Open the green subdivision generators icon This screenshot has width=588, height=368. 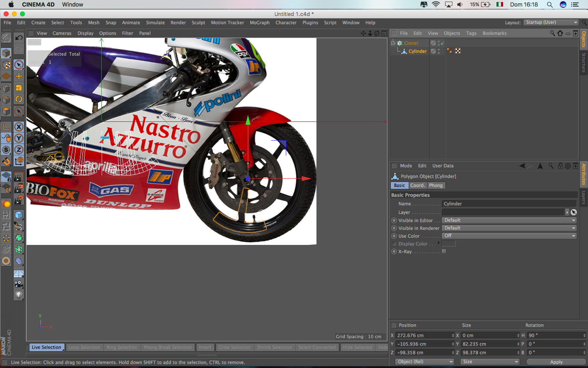19,238
